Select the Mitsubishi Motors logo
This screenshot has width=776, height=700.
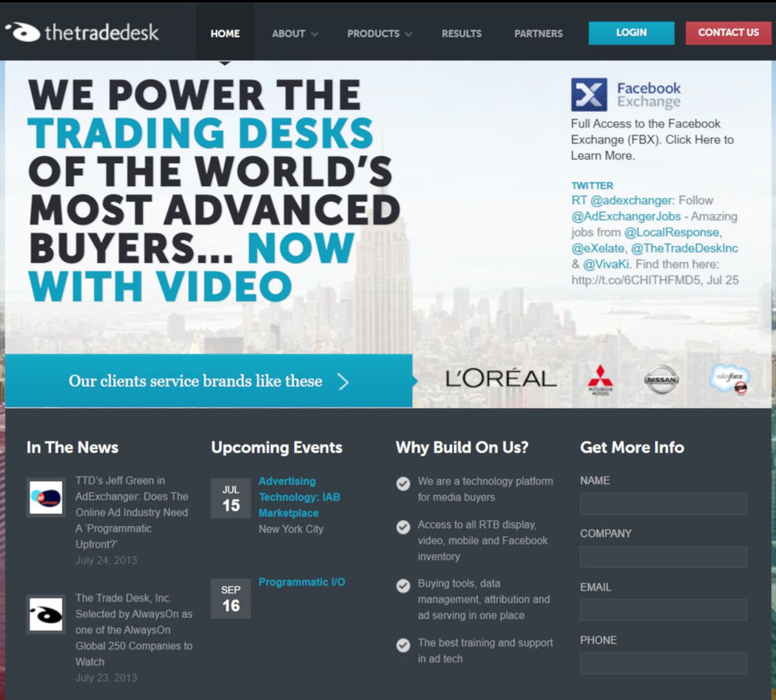(x=599, y=380)
